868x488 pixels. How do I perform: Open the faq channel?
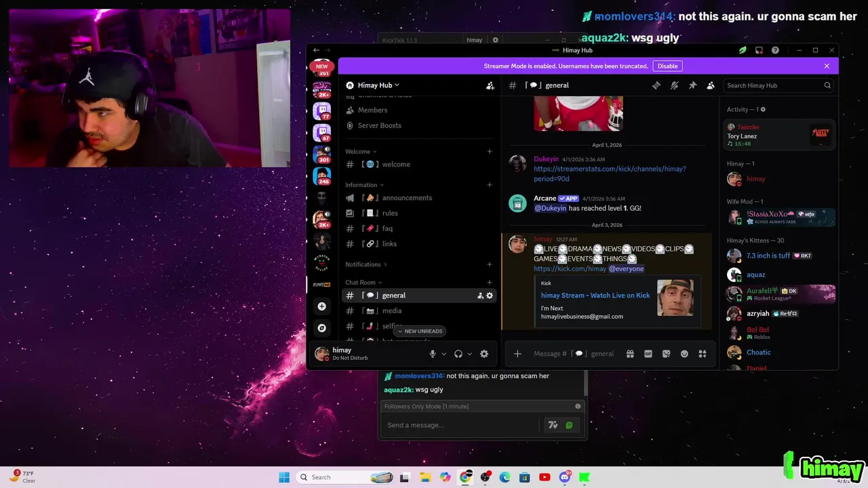419,228
